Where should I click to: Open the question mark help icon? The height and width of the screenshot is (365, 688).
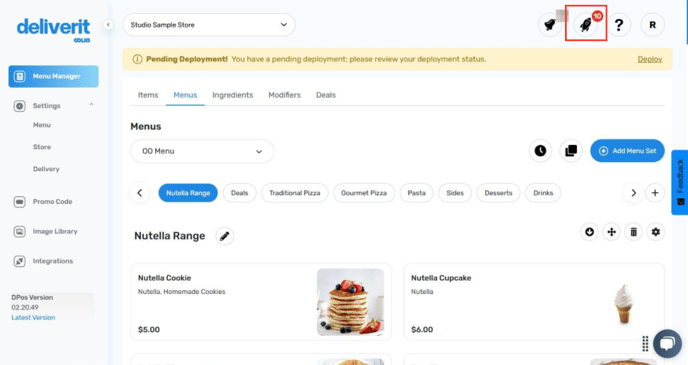(x=619, y=25)
